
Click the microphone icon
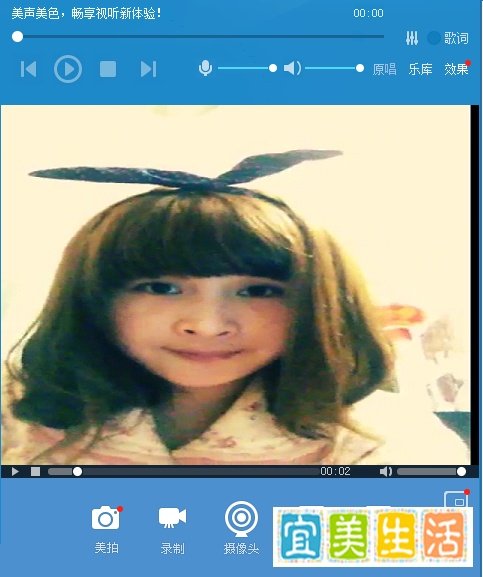pos(205,68)
